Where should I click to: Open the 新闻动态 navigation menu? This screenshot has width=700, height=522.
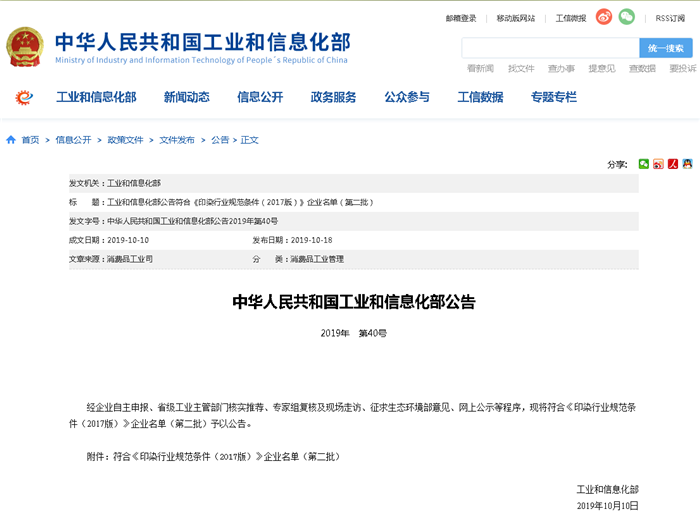point(186,97)
